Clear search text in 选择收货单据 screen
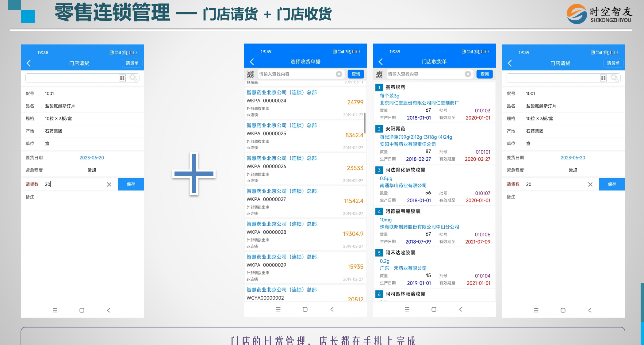This screenshot has height=345, width=644. pyautogui.click(x=339, y=74)
